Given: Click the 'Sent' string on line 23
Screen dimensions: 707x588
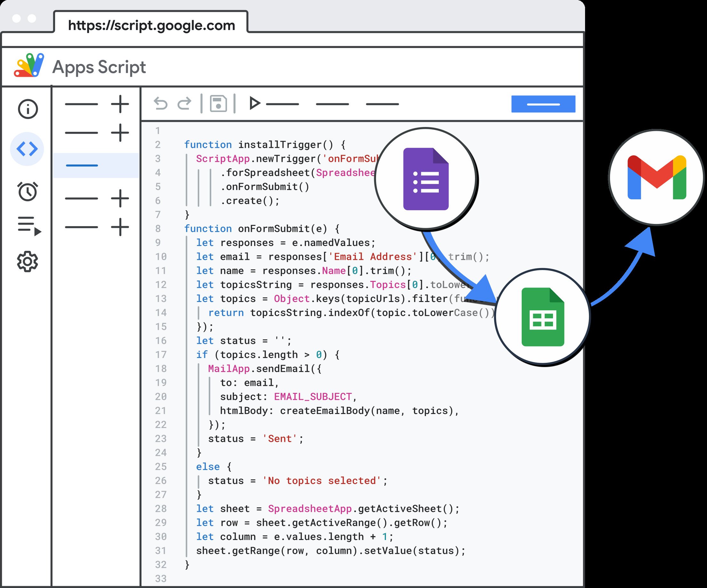Looking at the screenshot, I should pos(280,439).
